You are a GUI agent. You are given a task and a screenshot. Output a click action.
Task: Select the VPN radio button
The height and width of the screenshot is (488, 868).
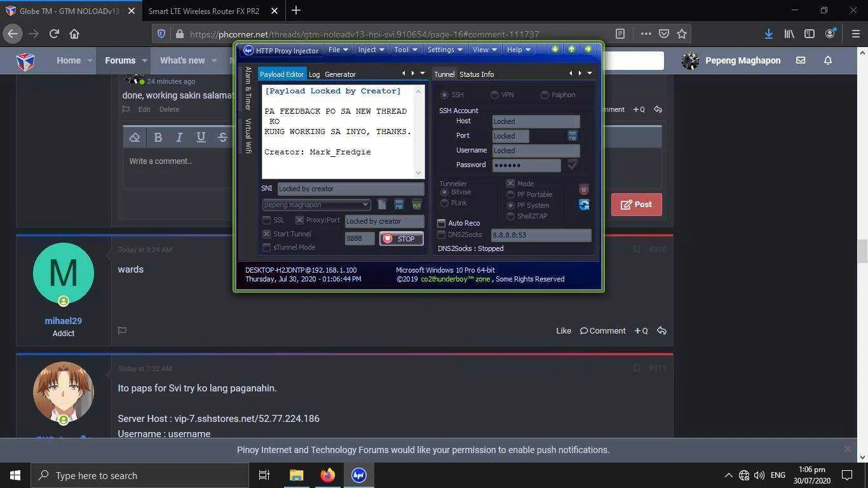[x=494, y=95]
